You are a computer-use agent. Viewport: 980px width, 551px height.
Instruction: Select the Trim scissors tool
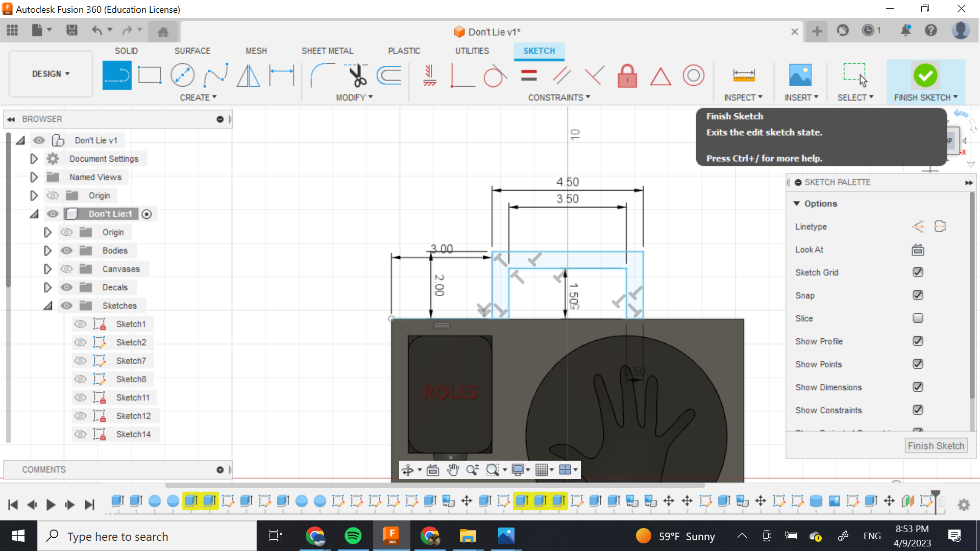(x=357, y=76)
